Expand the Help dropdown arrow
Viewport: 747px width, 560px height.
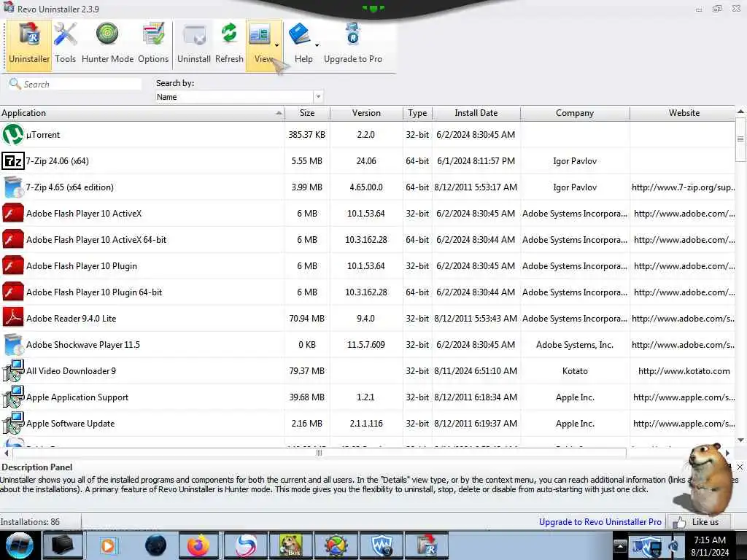(x=317, y=45)
